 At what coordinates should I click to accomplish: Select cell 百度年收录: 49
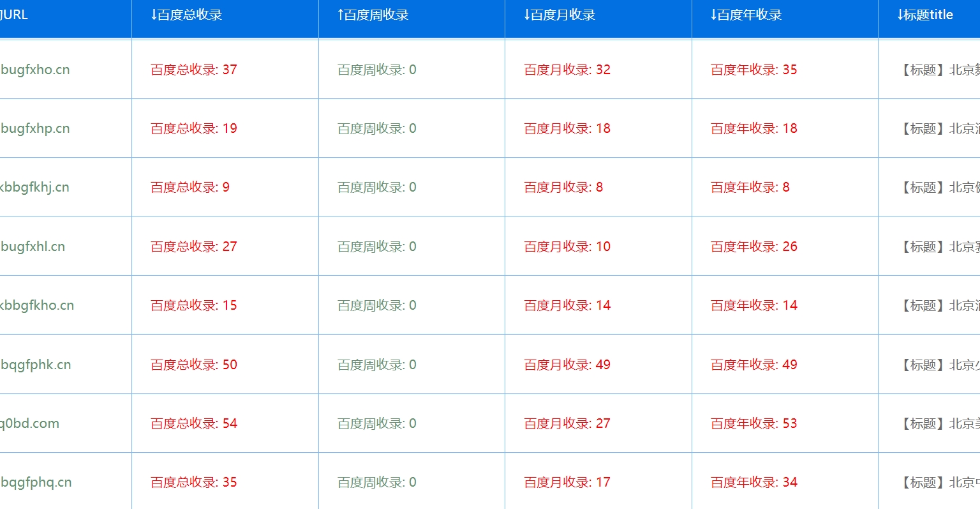pyautogui.click(x=754, y=365)
